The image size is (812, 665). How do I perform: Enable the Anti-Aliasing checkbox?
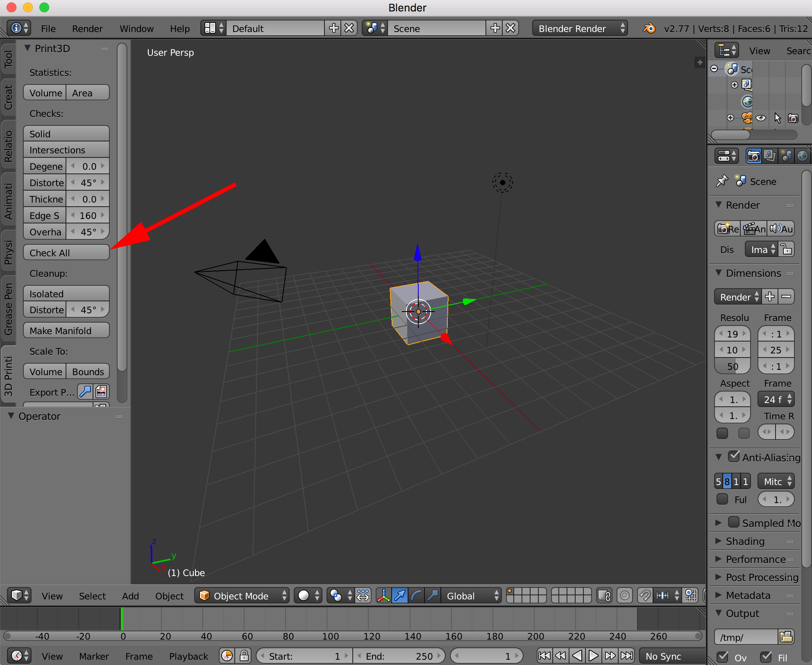click(734, 456)
